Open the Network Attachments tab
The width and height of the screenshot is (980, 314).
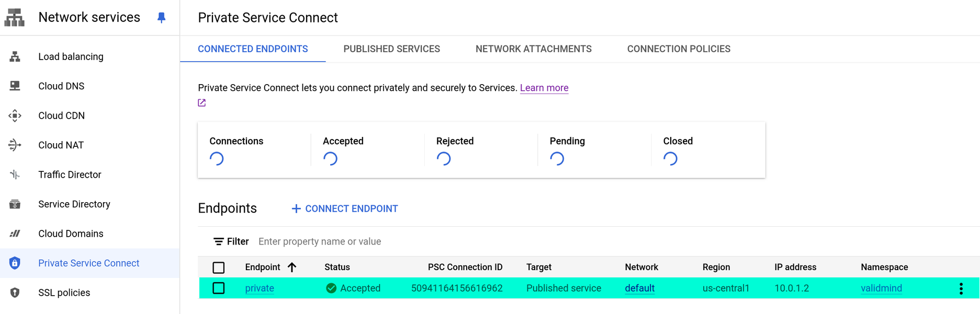click(533, 49)
